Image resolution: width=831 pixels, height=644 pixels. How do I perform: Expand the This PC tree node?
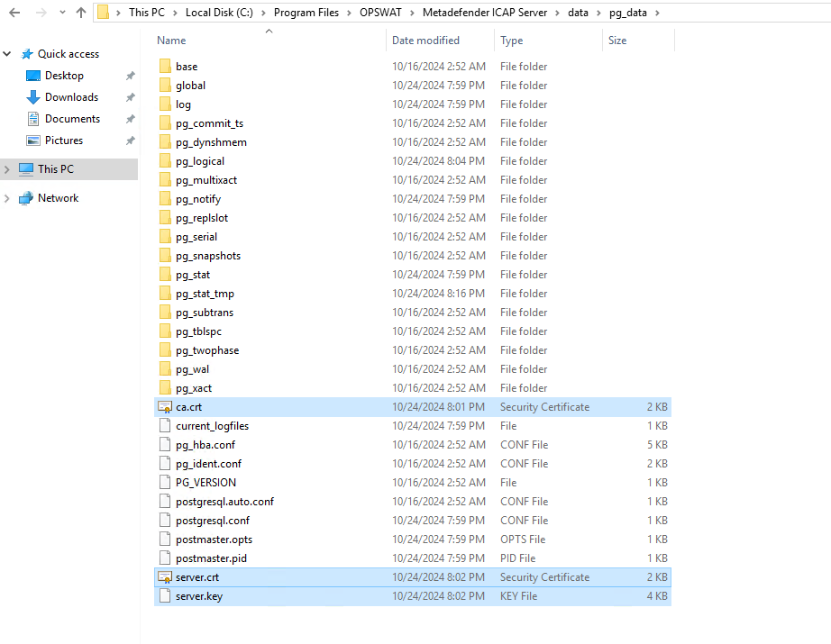coord(7,169)
